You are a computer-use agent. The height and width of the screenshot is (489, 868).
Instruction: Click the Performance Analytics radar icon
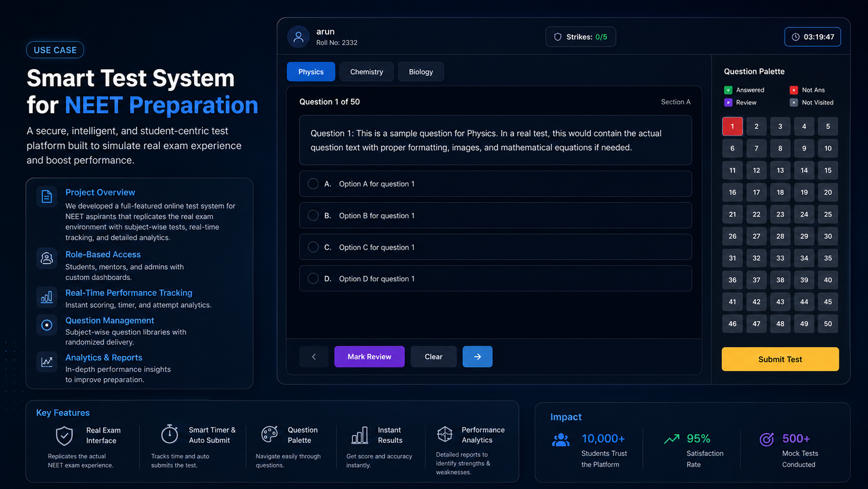click(x=445, y=434)
